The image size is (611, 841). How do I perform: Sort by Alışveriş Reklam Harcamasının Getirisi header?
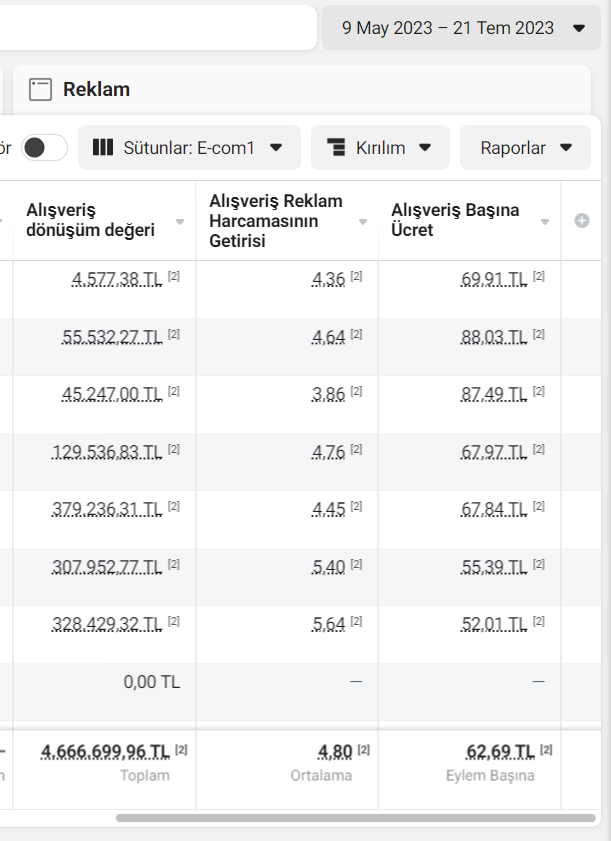[x=276, y=220]
